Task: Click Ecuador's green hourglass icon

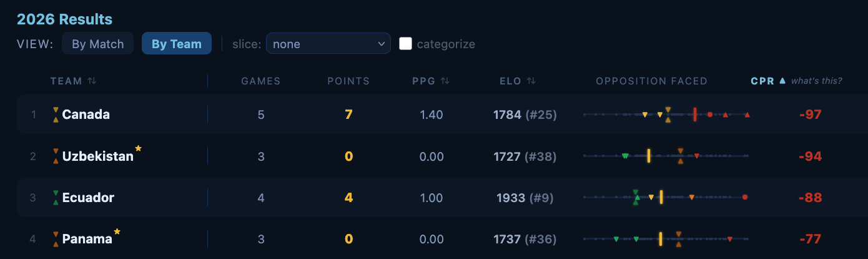Action: [56, 198]
